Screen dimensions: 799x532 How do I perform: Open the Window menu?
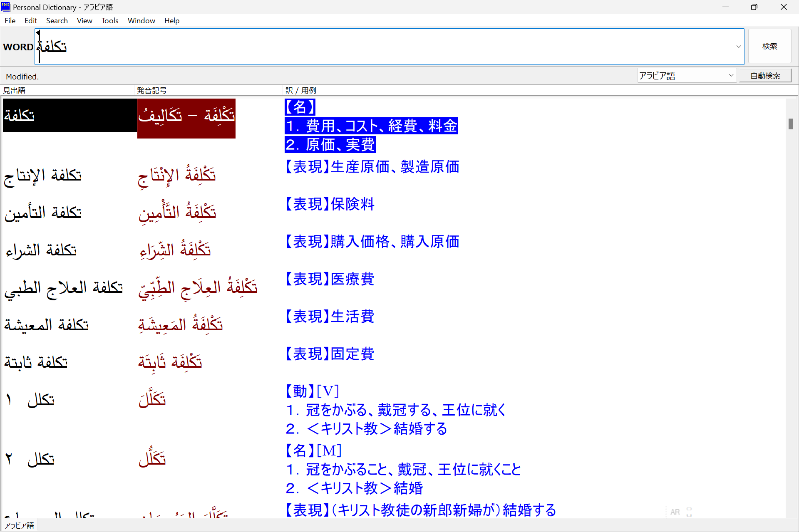pyautogui.click(x=141, y=21)
